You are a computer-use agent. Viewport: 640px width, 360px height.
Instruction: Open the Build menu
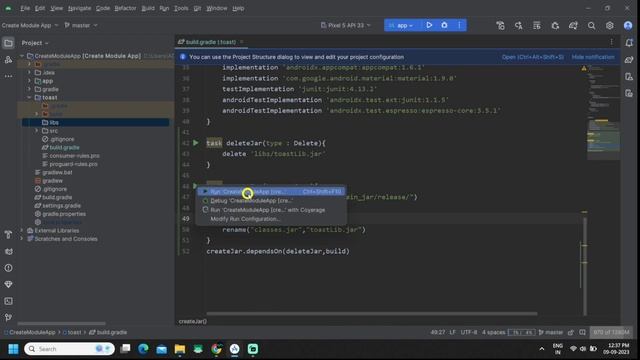(x=148, y=8)
